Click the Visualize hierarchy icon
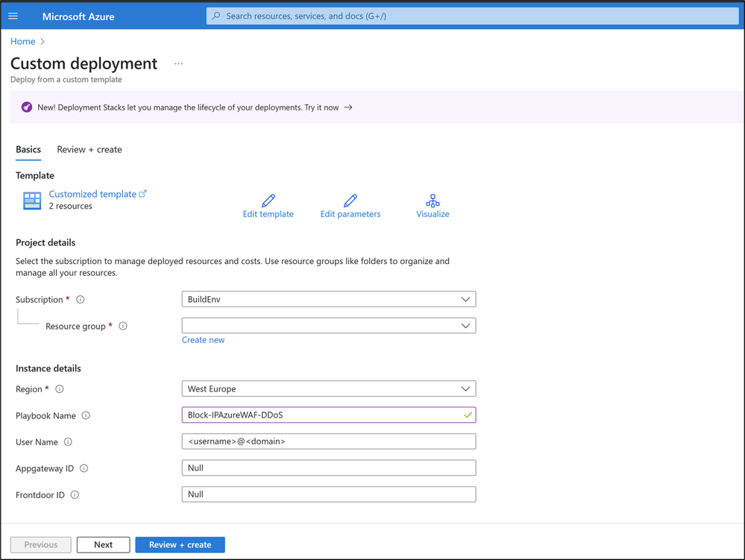The height and width of the screenshot is (560, 745). [x=433, y=201]
